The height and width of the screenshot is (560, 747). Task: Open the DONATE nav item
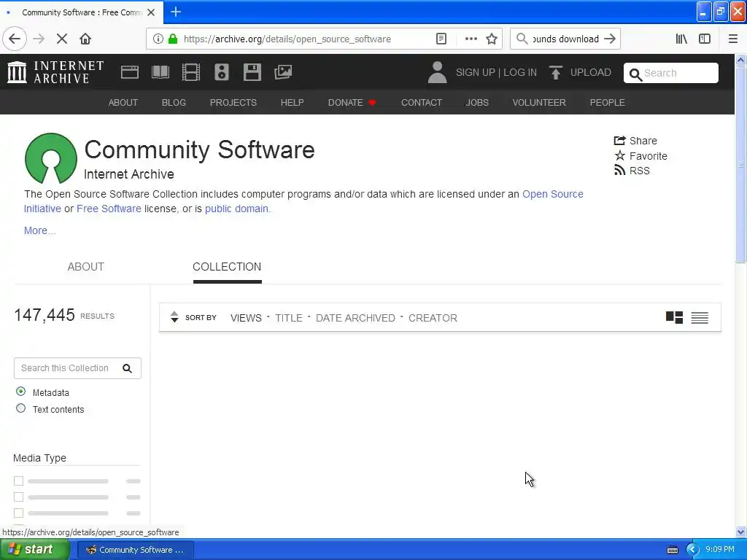pyautogui.click(x=352, y=102)
